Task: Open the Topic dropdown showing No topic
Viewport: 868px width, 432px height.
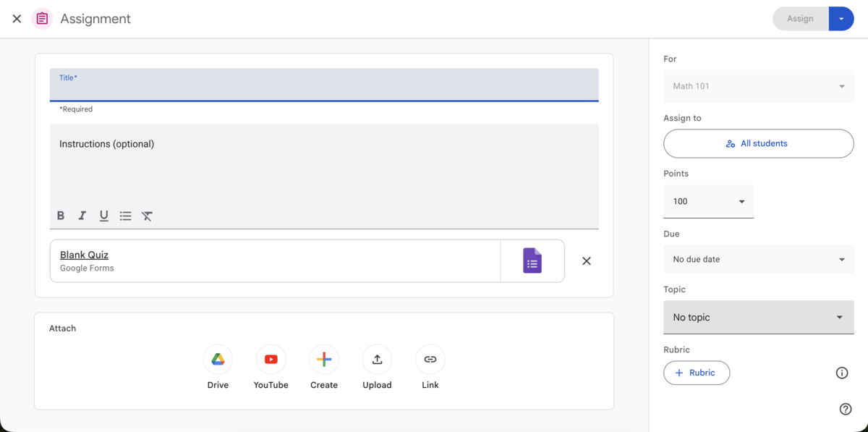Action: click(758, 317)
